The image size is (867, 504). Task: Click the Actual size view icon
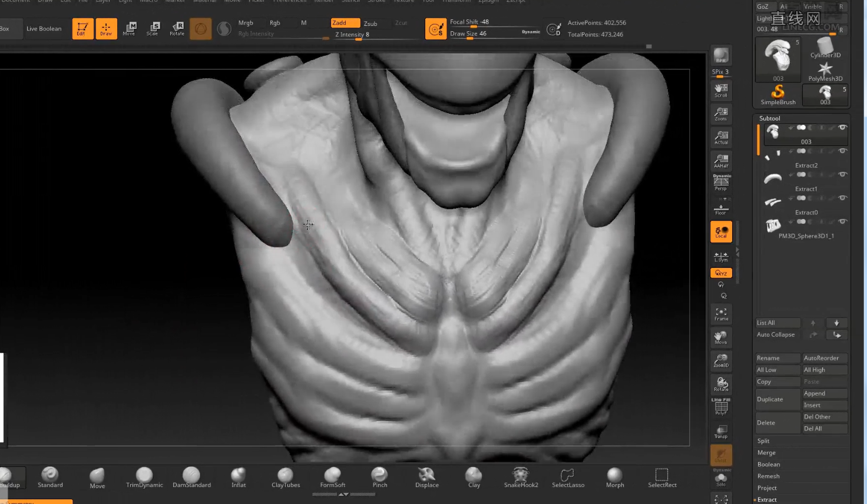(x=721, y=137)
